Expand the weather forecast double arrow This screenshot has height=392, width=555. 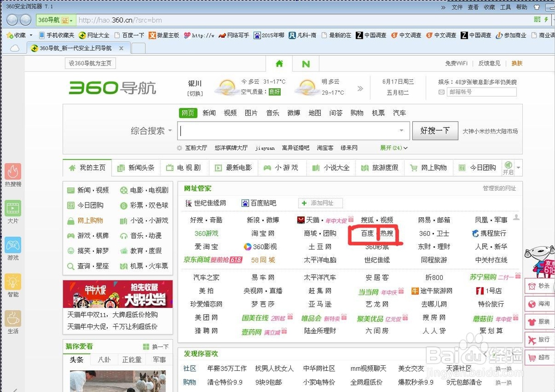[x=360, y=88]
